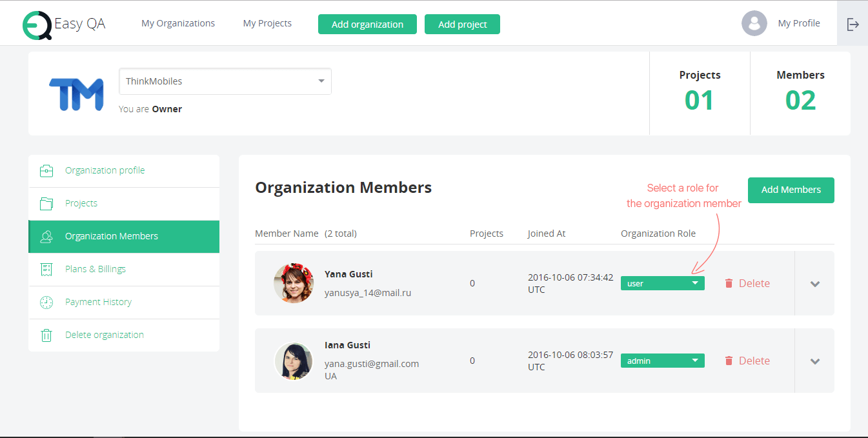Click the Delete organization trash icon
Viewport: 868px width, 438px height.
pyautogui.click(x=46, y=335)
